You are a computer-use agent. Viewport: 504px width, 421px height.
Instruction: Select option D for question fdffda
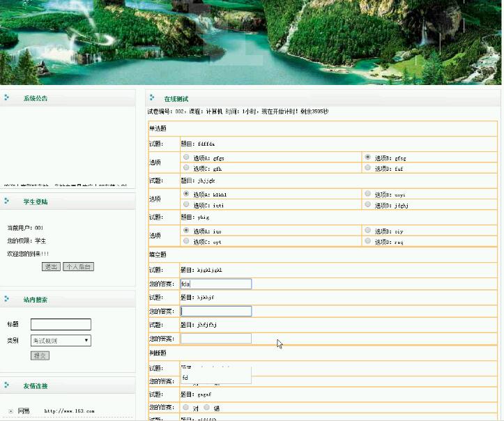point(367,168)
